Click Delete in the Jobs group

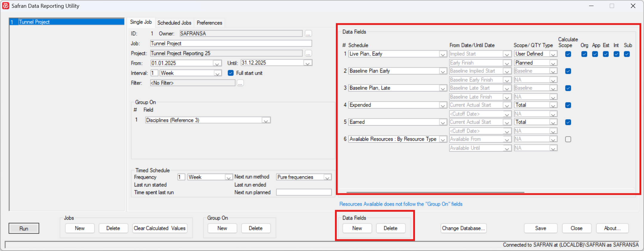point(113,228)
